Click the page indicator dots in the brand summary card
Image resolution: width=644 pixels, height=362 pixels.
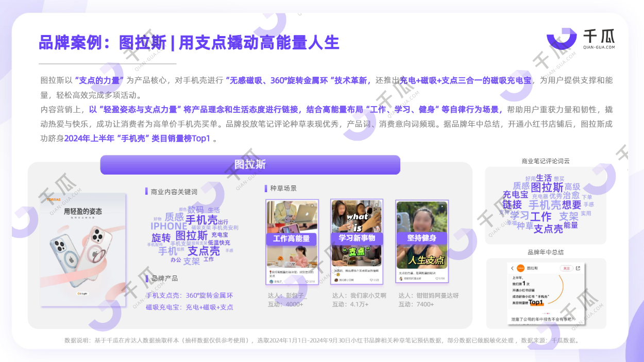(547, 313)
